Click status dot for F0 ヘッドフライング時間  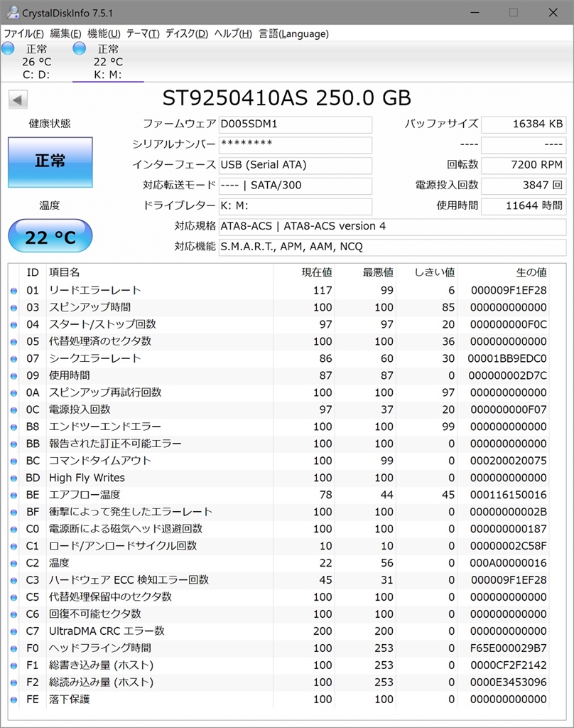coord(14,648)
